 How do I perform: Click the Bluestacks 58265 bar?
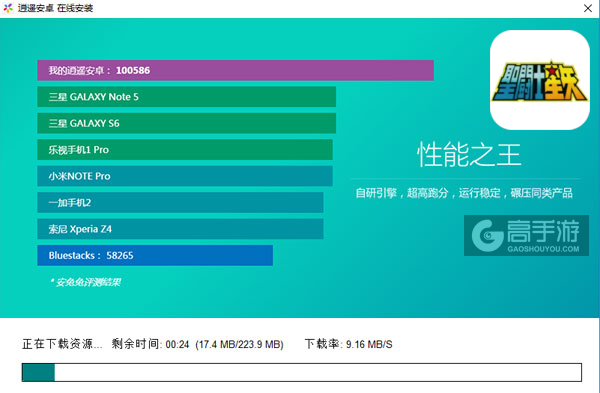point(155,255)
